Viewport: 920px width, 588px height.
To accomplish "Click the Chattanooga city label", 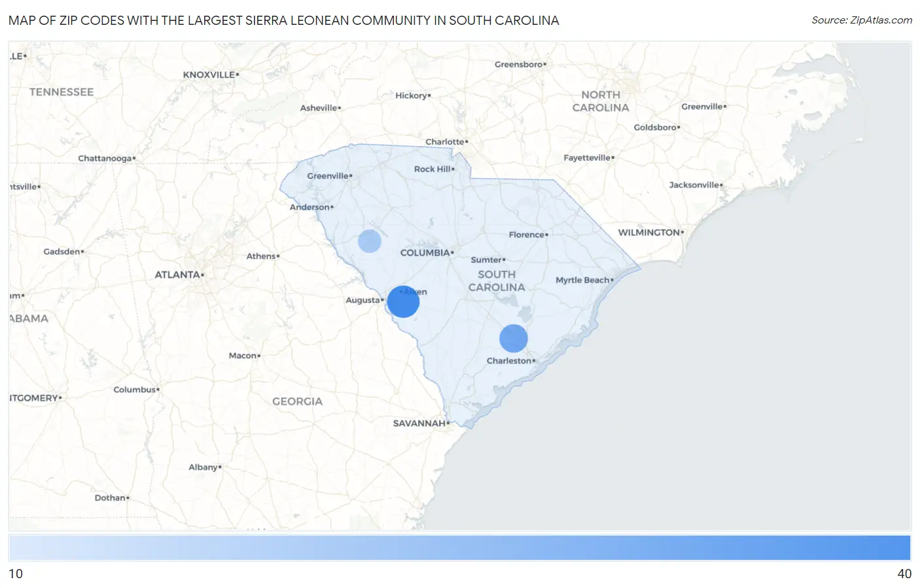I will [105, 158].
